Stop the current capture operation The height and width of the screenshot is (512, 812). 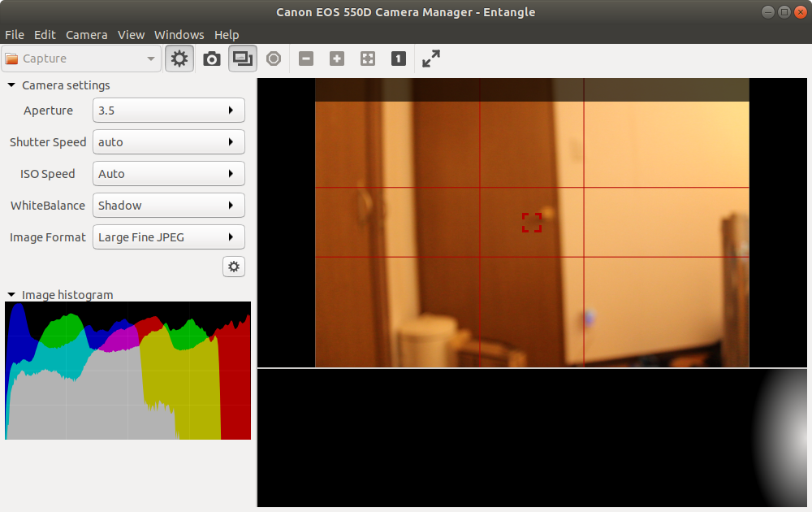tap(274, 59)
